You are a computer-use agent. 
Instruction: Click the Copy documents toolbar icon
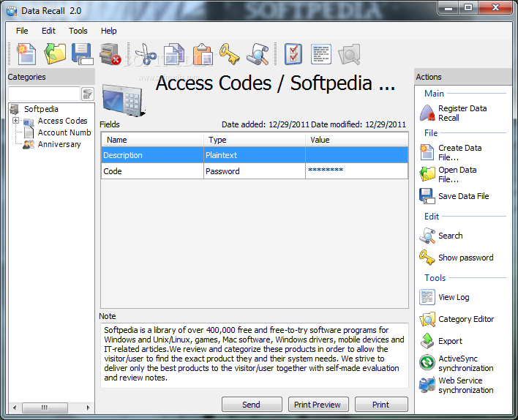(174, 54)
